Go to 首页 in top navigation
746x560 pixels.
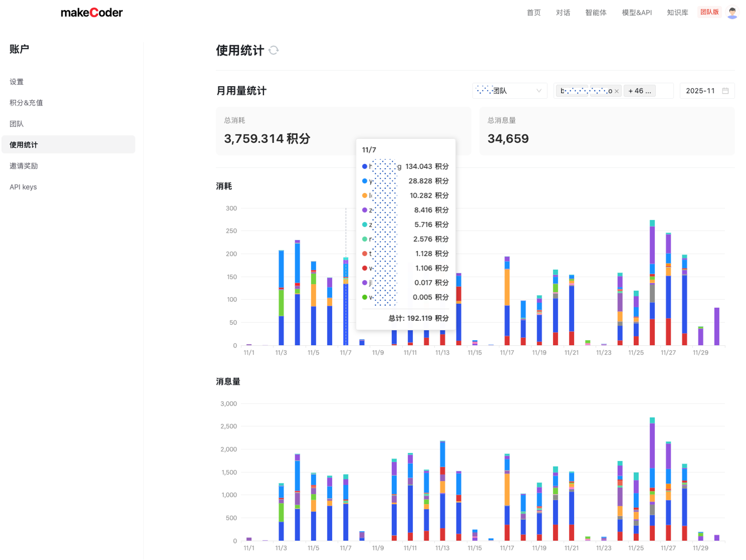(534, 13)
